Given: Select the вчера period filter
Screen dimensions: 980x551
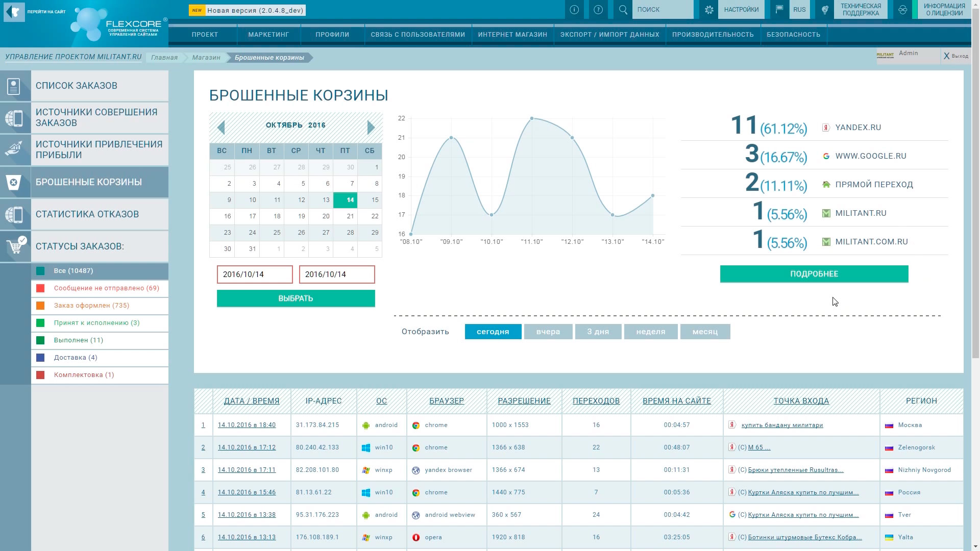Looking at the screenshot, I should click(548, 332).
